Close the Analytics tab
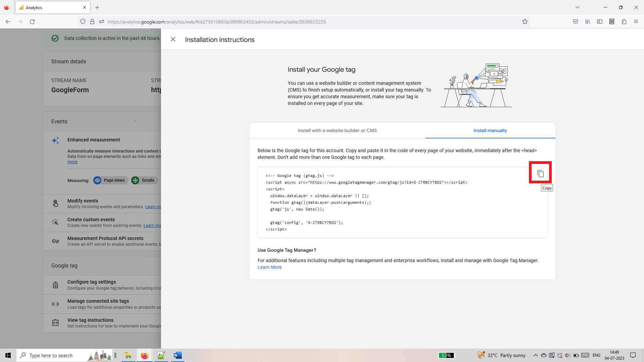Screen dimensions: 644x362 tap(85, 7)
